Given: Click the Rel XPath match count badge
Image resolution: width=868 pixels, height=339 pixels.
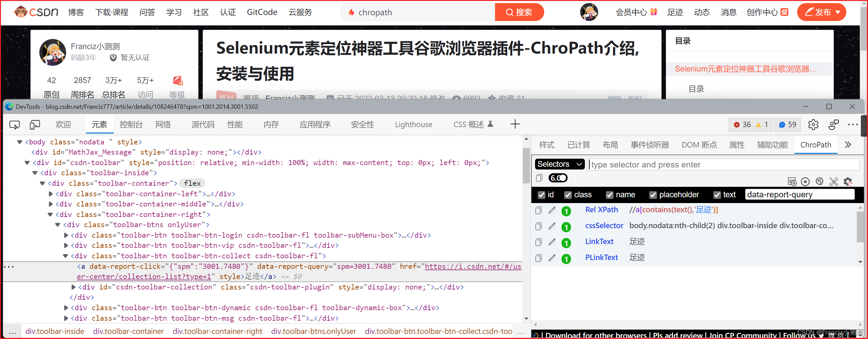Looking at the screenshot, I should point(566,211).
